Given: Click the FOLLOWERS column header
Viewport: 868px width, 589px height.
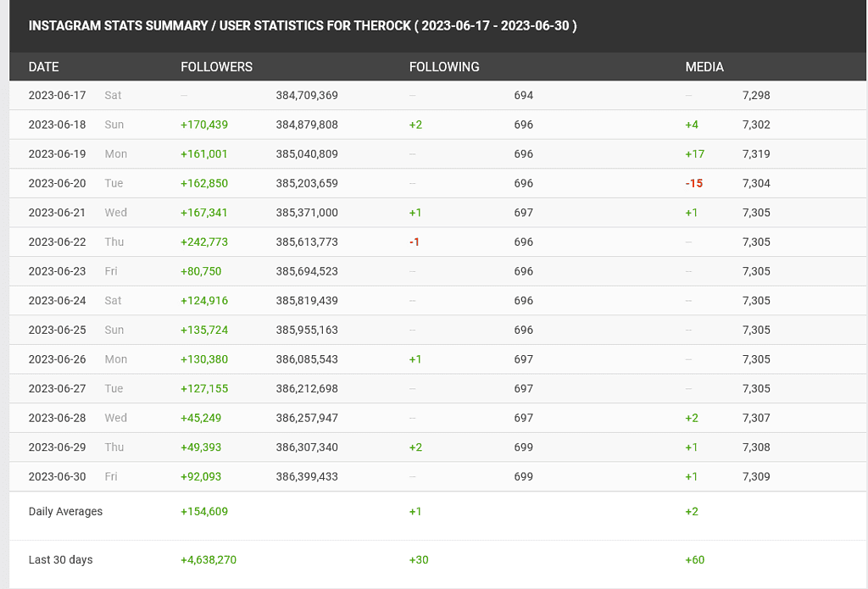Looking at the screenshot, I should click(x=216, y=67).
